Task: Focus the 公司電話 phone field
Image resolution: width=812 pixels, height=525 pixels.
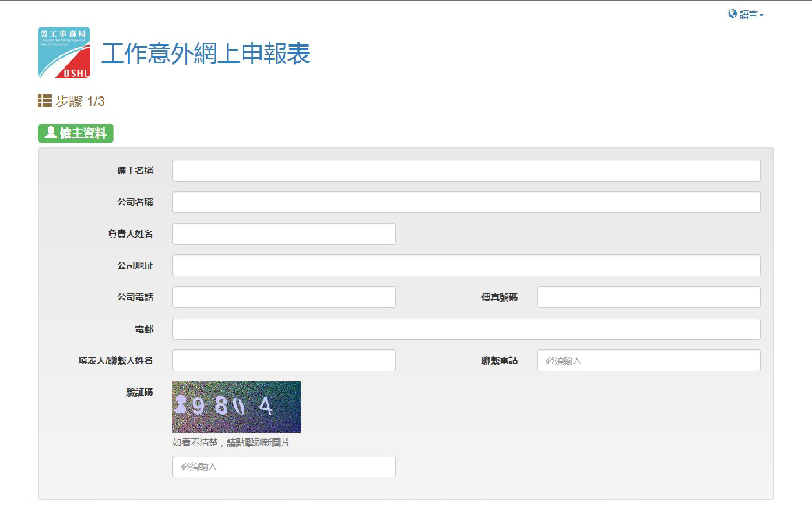Action: [x=284, y=297]
